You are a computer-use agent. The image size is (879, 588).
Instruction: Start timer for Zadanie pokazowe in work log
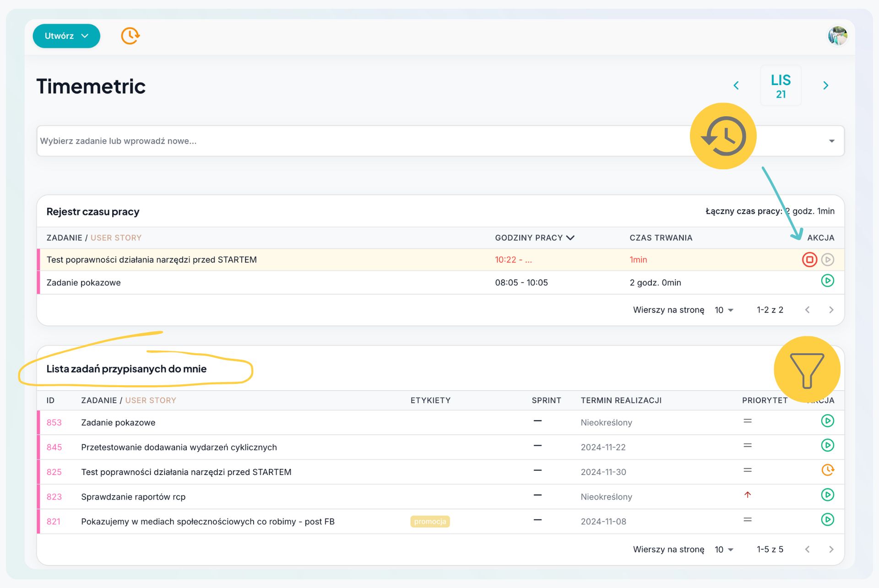[827, 281]
